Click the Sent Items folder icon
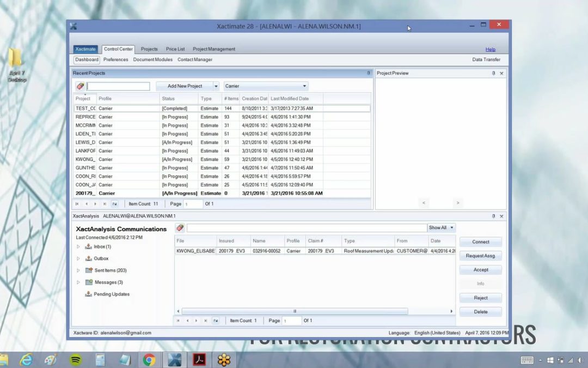Viewport: 588px width, 368px height. click(x=89, y=270)
